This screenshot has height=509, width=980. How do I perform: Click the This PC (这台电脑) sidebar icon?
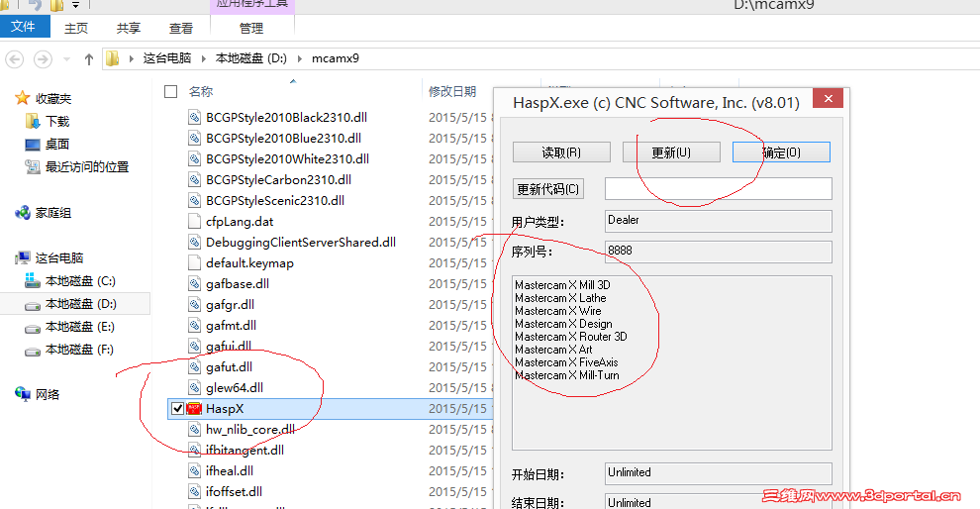tap(23, 257)
